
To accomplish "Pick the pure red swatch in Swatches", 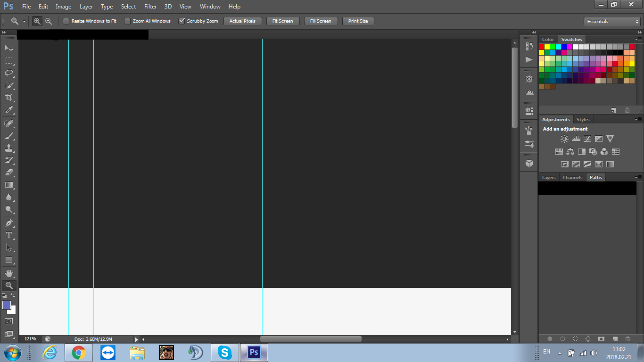I will [542, 47].
